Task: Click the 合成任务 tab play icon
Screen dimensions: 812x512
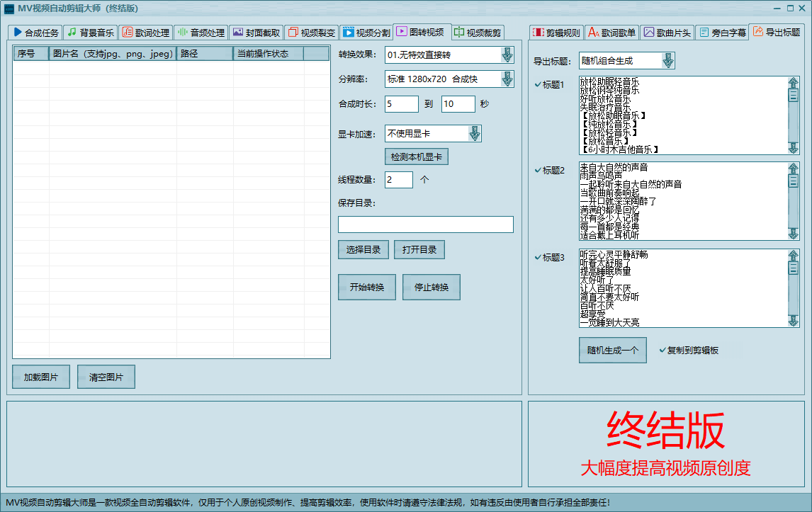Action: (18, 32)
